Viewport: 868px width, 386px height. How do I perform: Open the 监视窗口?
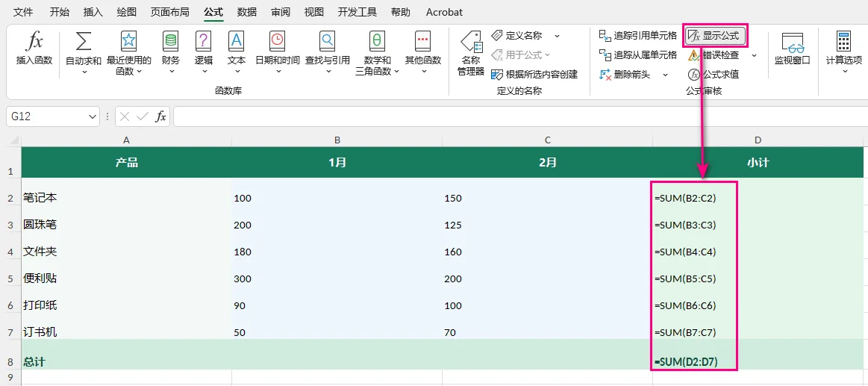click(792, 49)
